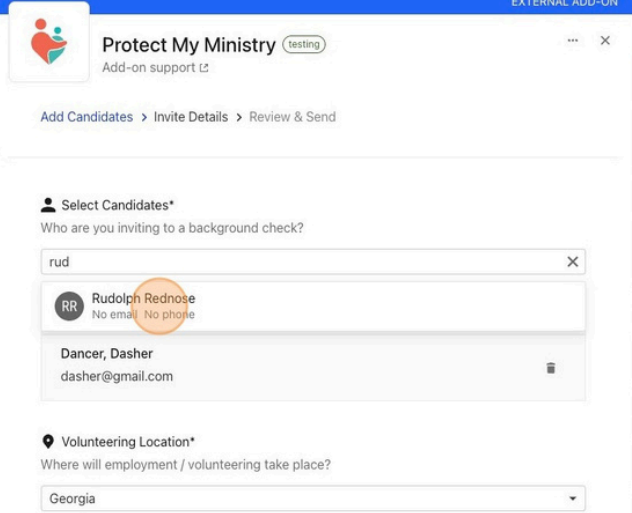Click the RR avatar in the search results
The height and width of the screenshot is (513, 632).
(69, 306)
